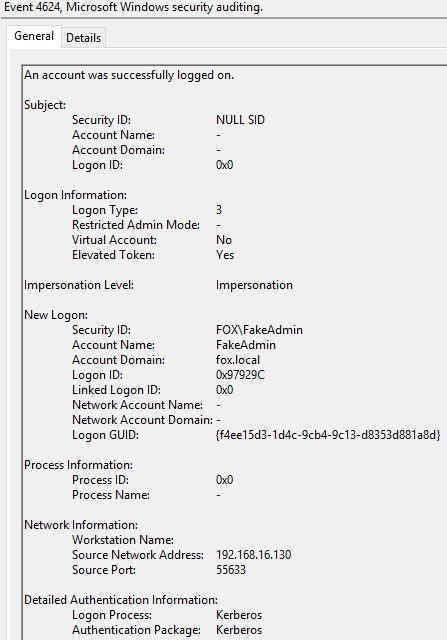Click the Kerberos Logon Process value

tap(239, 615)
